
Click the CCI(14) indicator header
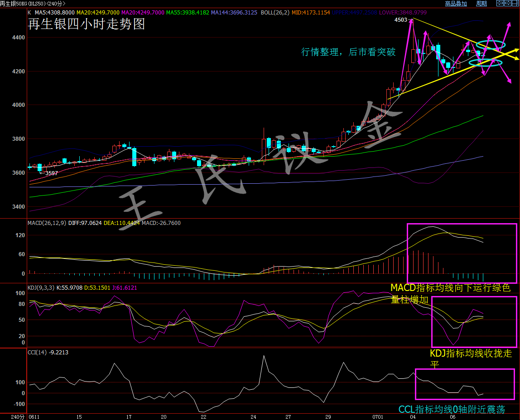click(x=36, y=352)
